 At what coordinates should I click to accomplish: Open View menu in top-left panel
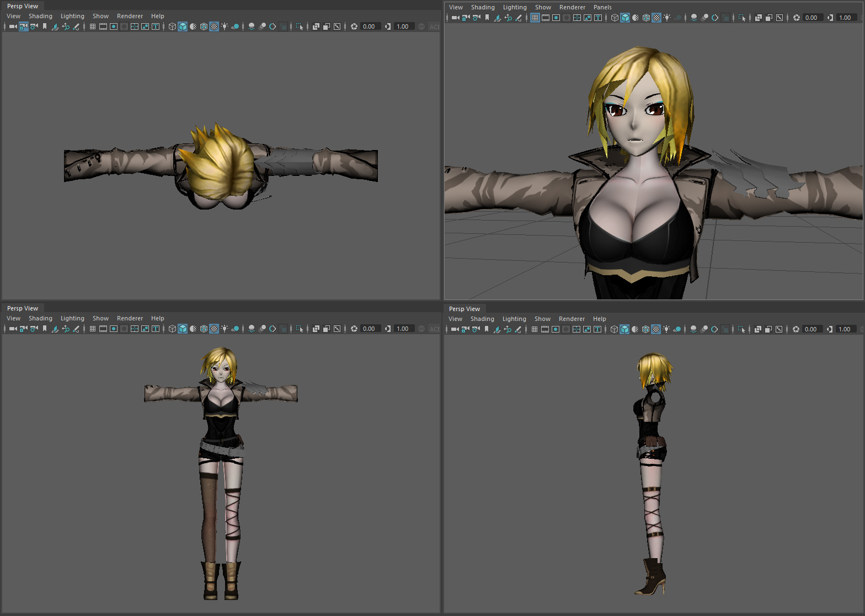[x=13, y=16]
